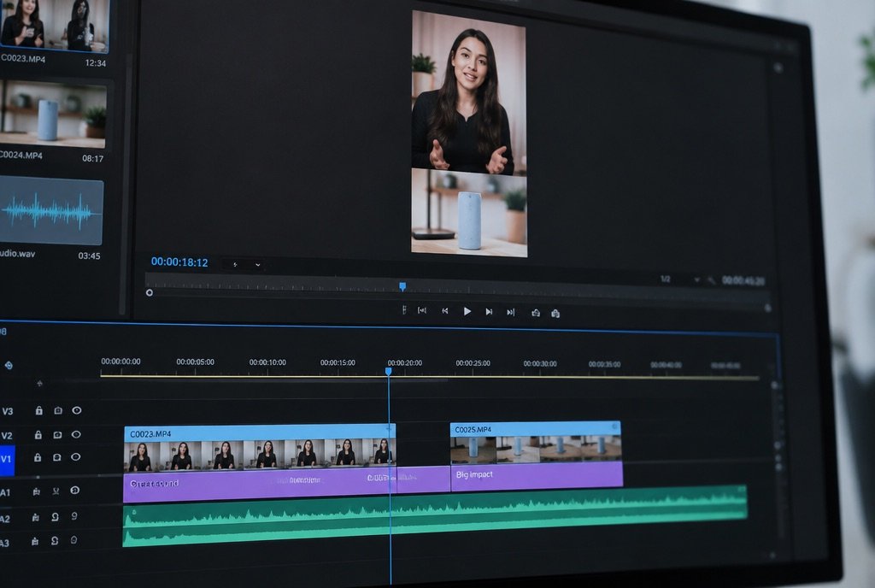Toggle sync lock on track V1

[57, 457]
